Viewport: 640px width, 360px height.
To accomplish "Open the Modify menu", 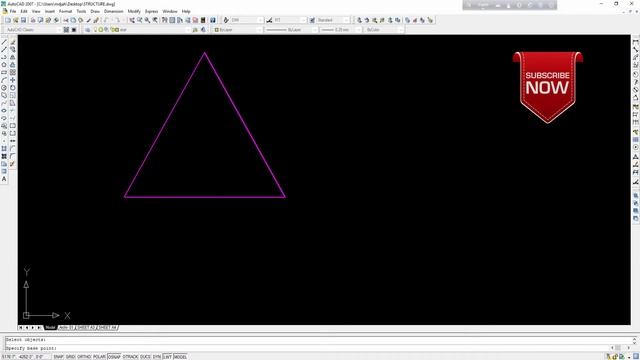I will 134,11.
